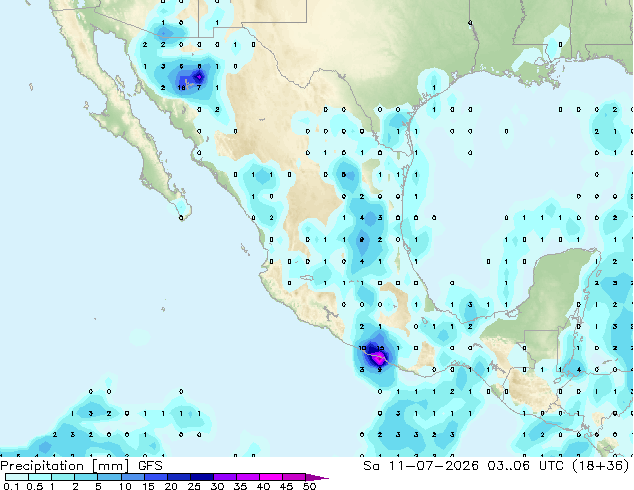Screen dimensions: 634x490
Task: Click the magenta precipitation peak on Pacific coast
Action: pos(380,358)
